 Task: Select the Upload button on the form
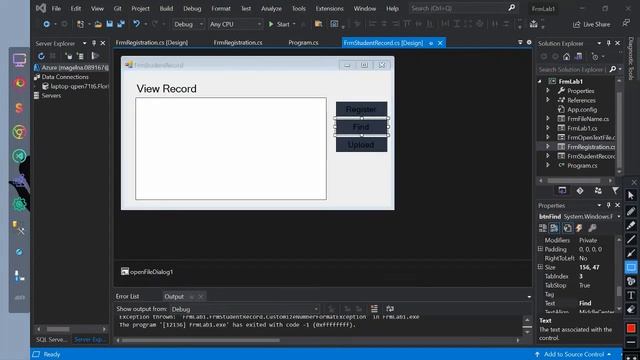click(x=361, y=144)
